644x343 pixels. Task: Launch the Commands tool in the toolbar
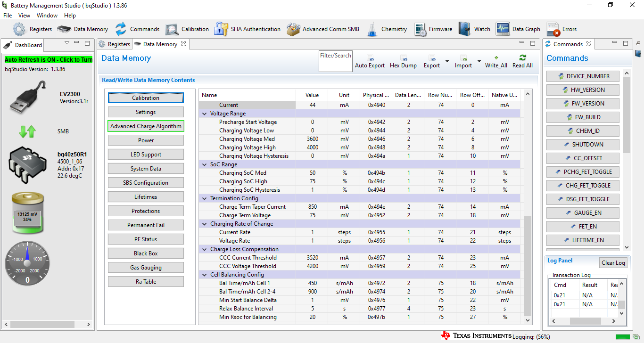[137, 29]
